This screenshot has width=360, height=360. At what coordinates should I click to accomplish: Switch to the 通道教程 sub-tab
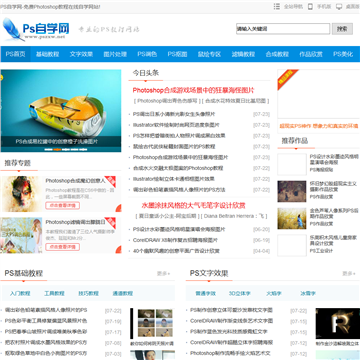[122, 293]
